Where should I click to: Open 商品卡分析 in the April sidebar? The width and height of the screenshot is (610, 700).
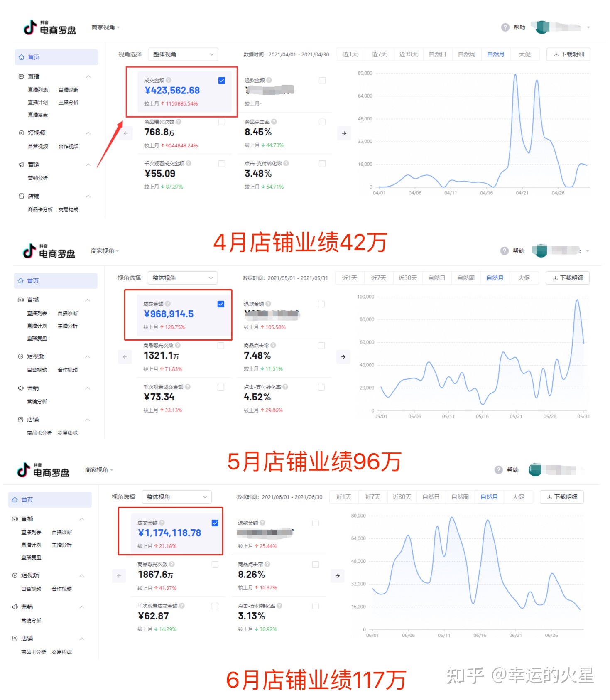tap(40, 209)
